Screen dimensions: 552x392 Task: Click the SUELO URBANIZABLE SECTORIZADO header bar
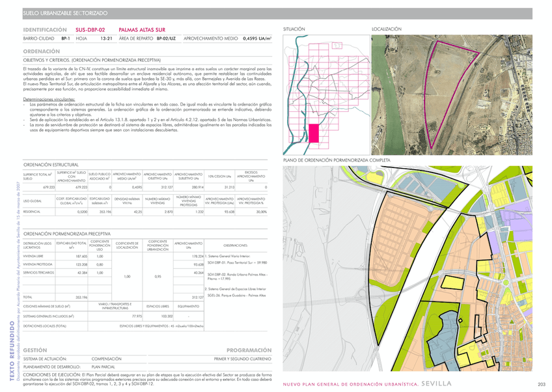coord(277,12)
